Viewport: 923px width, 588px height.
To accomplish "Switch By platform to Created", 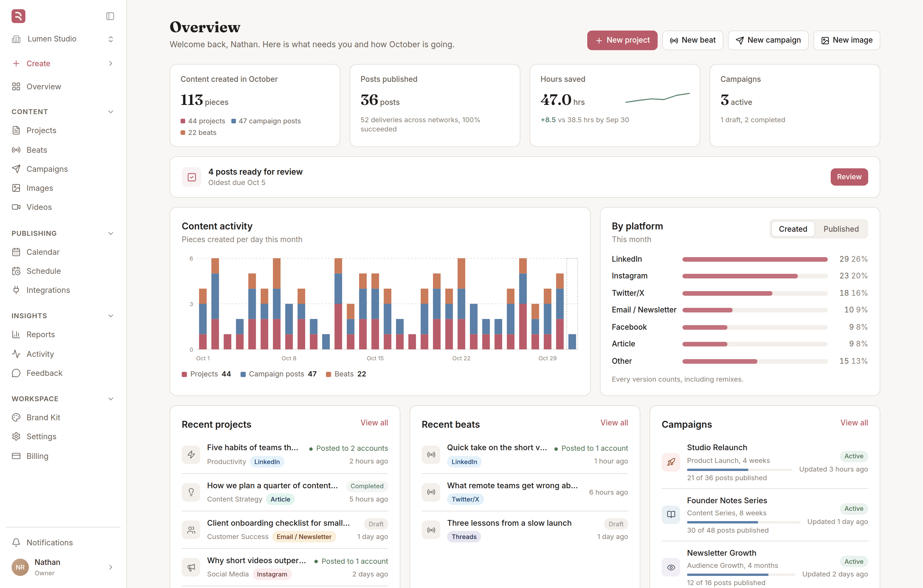I will pos(793,229).
